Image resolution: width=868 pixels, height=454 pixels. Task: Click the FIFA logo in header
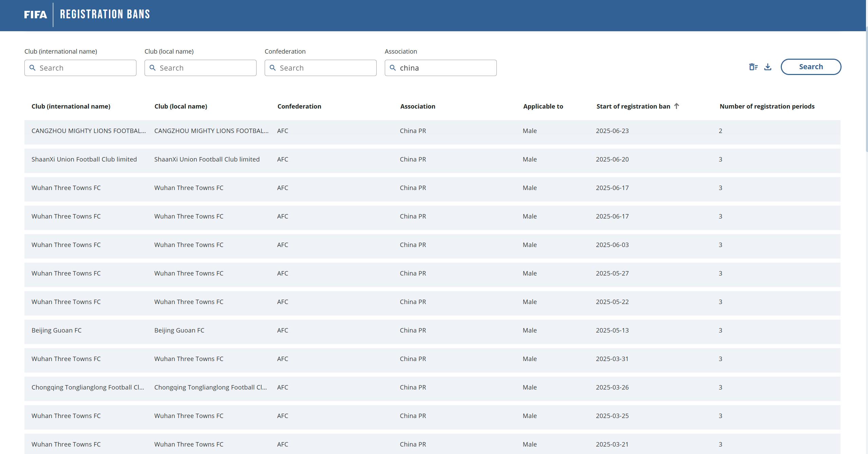[x=35, y=15]
